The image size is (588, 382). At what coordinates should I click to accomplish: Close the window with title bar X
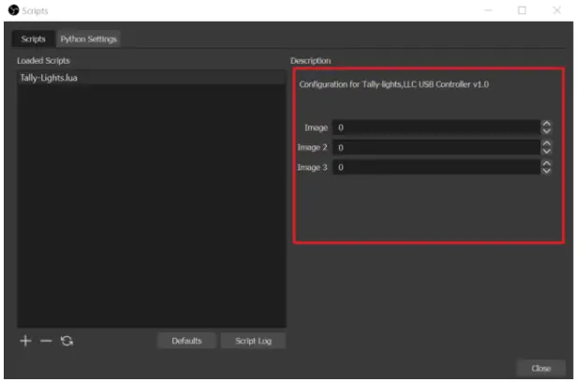557,10
